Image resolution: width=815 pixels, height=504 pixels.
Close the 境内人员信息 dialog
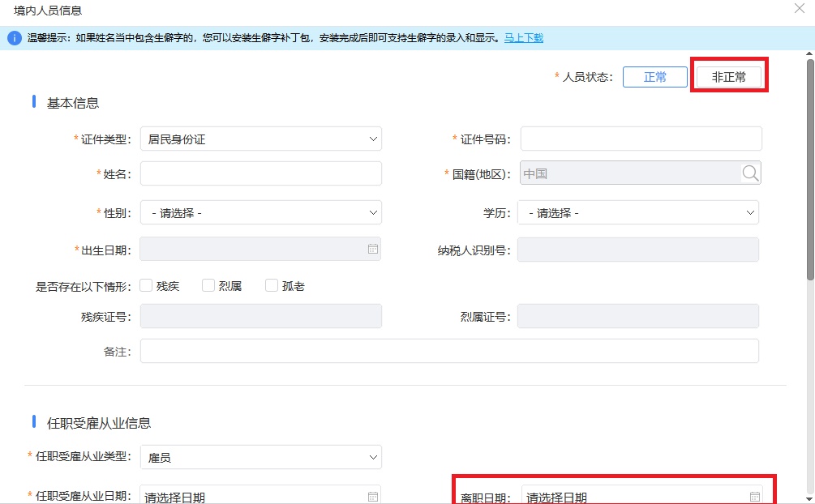point(800,9)
